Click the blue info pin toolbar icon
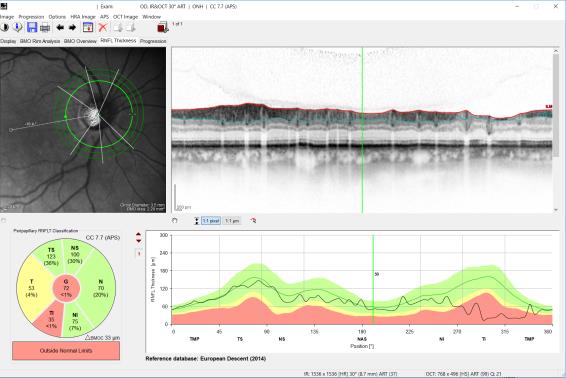Image resolution: width=566 pixels, height=378 pixels. tap(18, 27)
